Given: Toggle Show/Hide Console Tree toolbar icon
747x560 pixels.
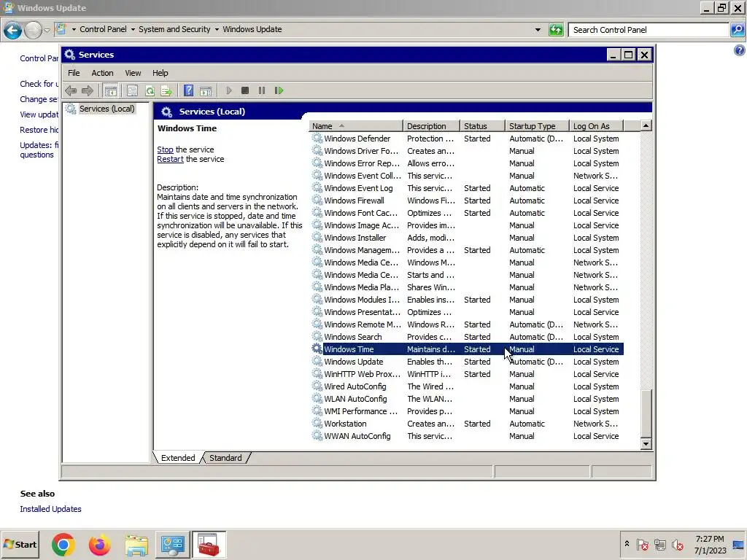Looking at the screenshot, I should [111, 90].
